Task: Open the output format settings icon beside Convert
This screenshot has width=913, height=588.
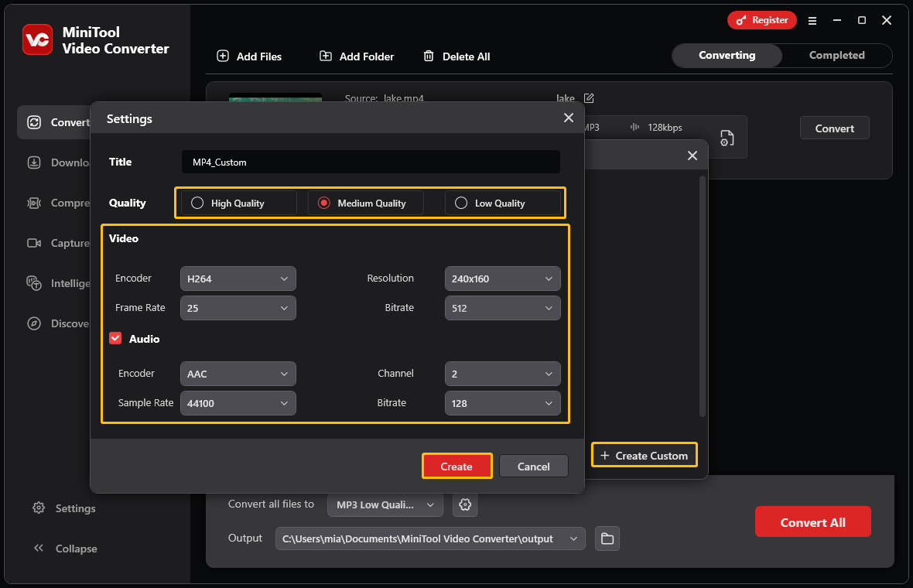Action: (726, 138)
